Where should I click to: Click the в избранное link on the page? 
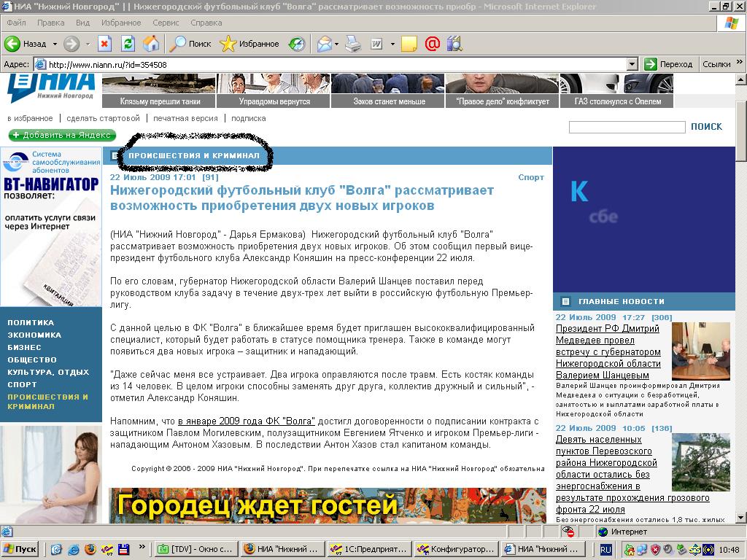[30, 118]
